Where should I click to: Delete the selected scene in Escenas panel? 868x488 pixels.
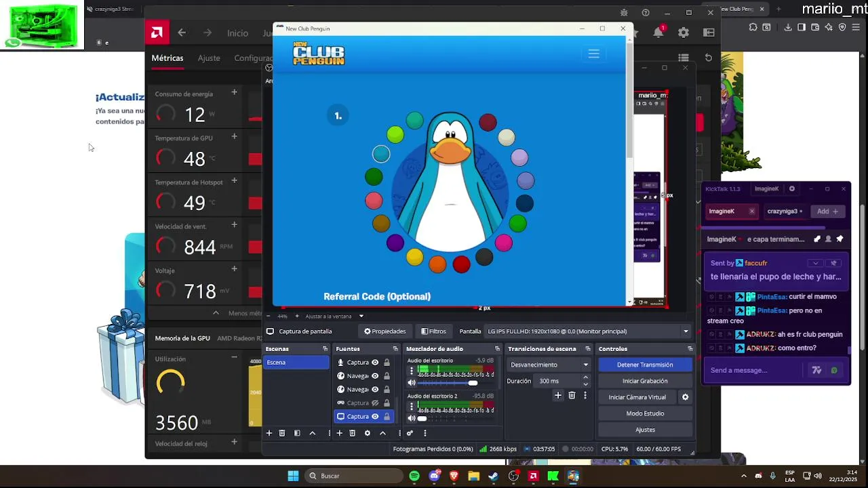pos(282,433)
